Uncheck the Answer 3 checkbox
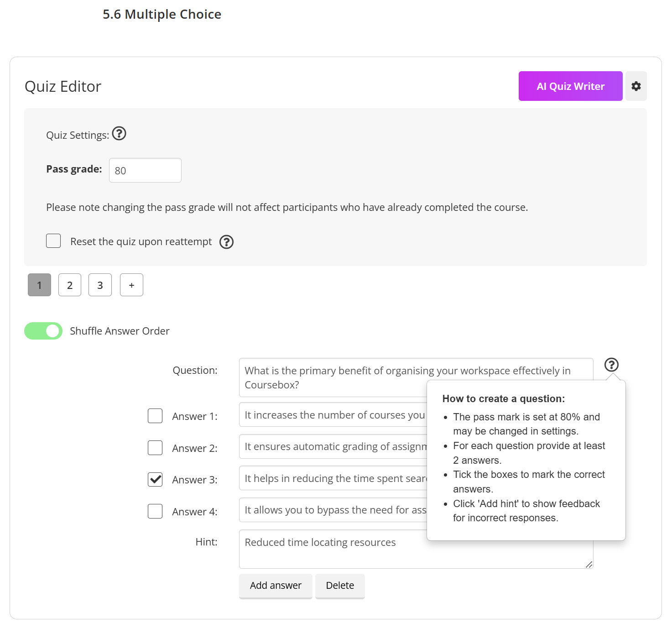672x634 pixels. tap(155, 479)
